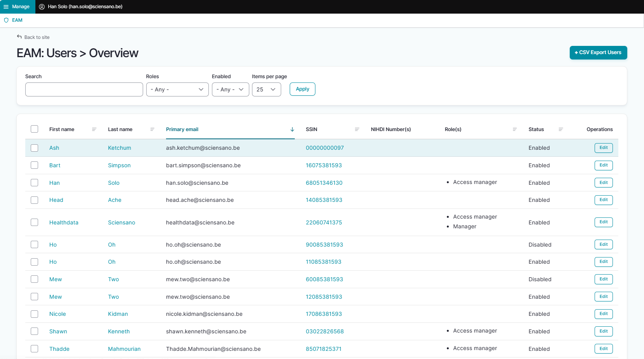Click the First name column sort icon
Image resolution: width=644 pixels, height=359 pixels.
click(x=94, y=130)
